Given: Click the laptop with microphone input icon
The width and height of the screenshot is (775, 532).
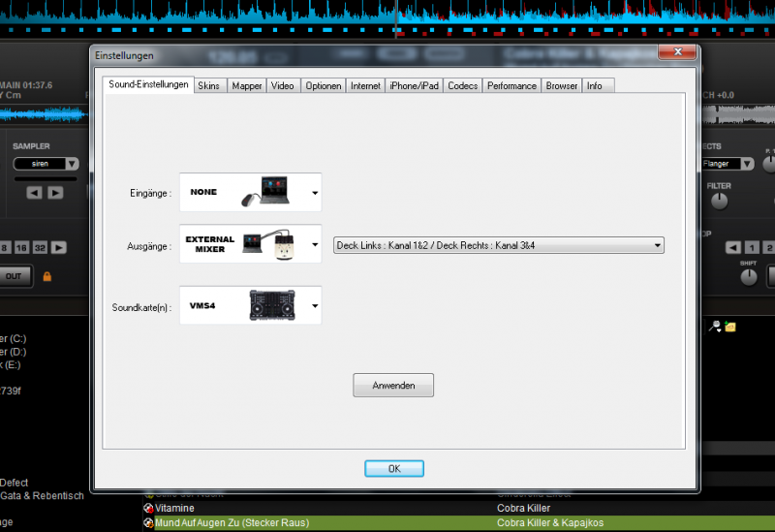Looking at the screenshot, I should pyautogui.click(x=265, y=191).
